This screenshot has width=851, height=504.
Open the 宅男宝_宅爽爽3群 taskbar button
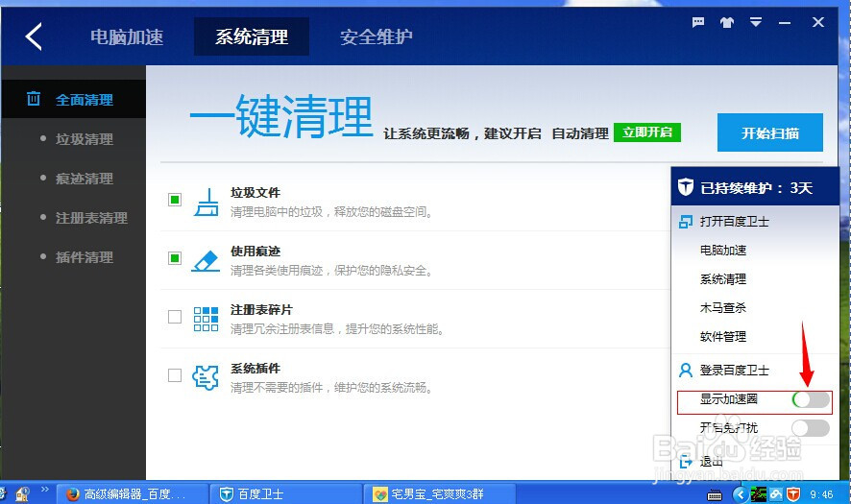click(440, 493)
